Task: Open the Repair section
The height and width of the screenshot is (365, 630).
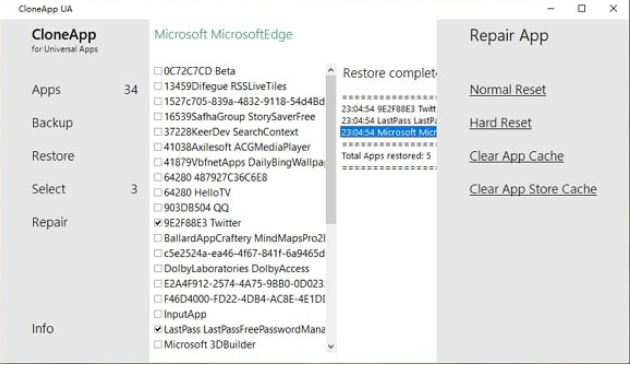Action: 50,222
